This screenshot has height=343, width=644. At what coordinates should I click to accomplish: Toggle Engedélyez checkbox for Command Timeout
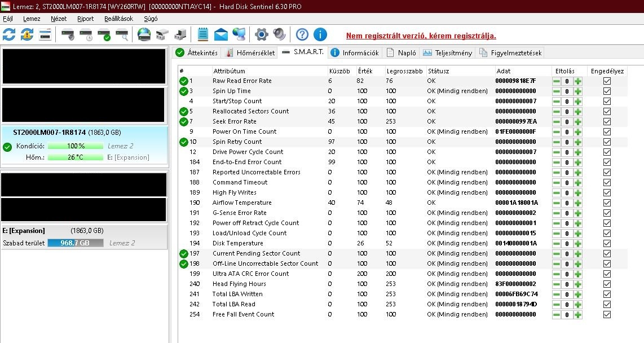click(607, 182)
